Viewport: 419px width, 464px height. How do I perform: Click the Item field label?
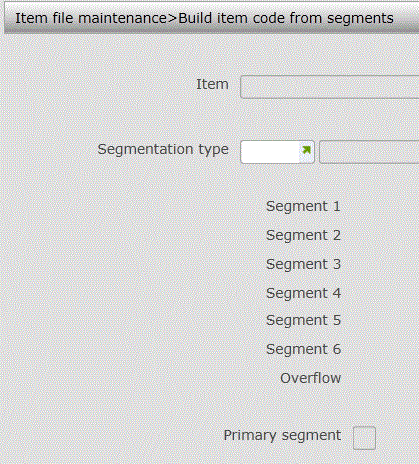212,84
